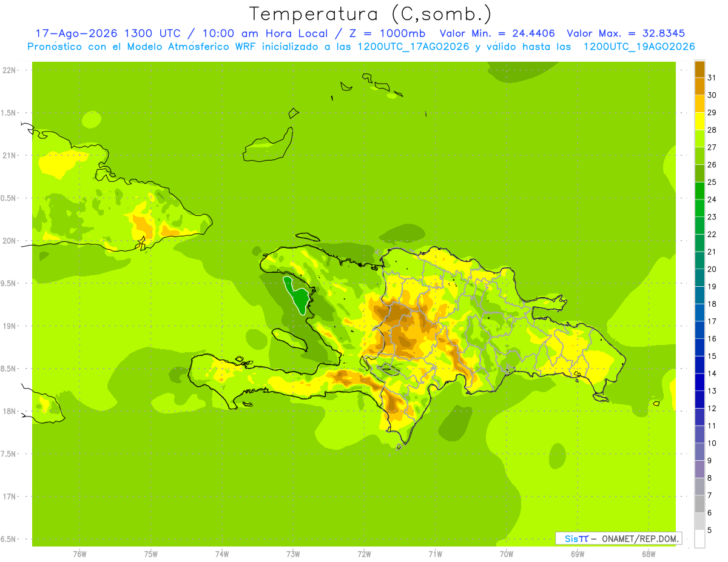Click the "69W" longitude label
Image resolution: width=728 pixels, height=562 pixels.
point(578,554)
